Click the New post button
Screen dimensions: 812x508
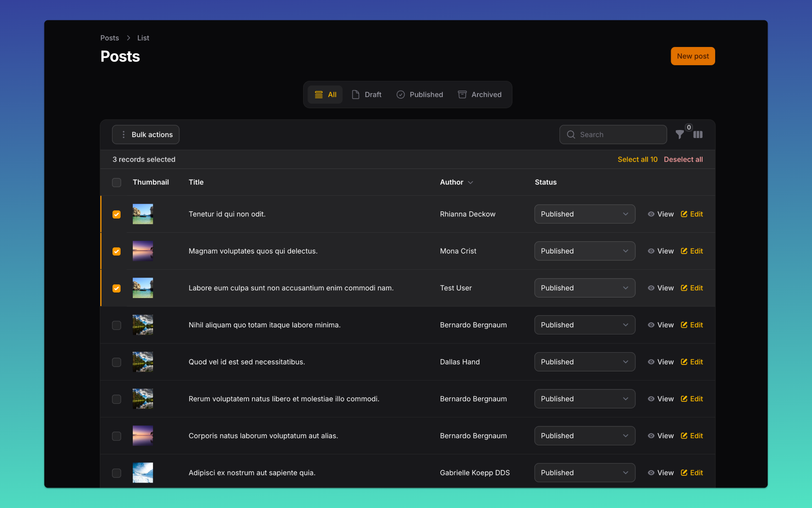pos(692,56)
